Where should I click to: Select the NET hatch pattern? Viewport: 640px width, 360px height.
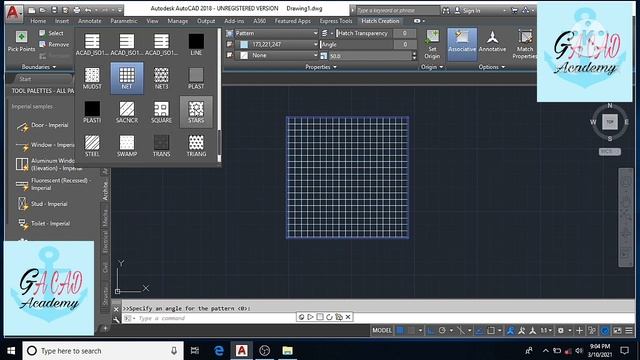(127, 78)
